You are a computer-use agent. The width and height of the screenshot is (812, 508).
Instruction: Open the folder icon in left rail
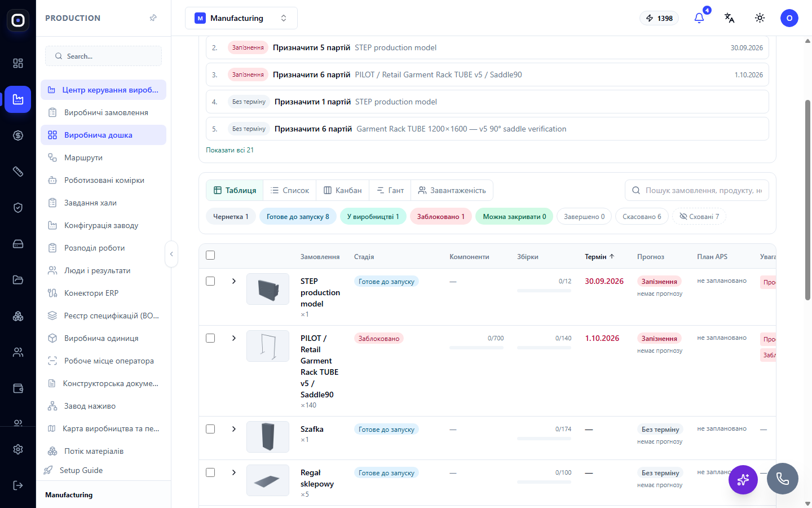18,280
